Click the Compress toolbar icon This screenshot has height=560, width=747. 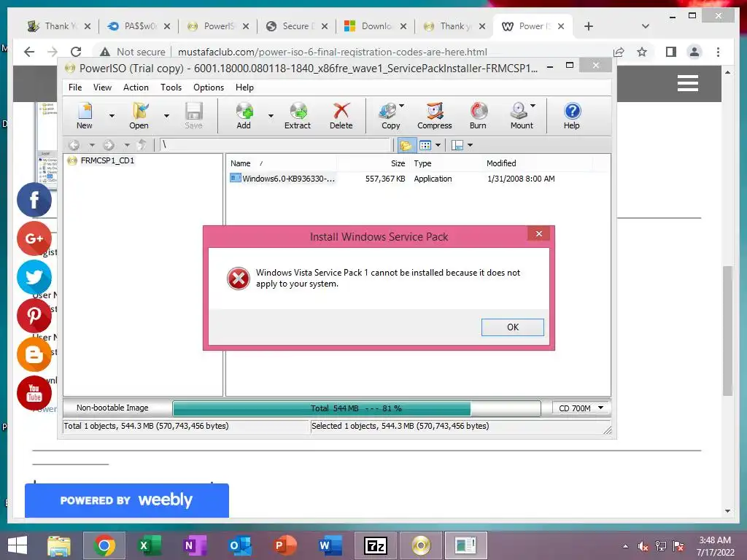(x=435, y=116)
